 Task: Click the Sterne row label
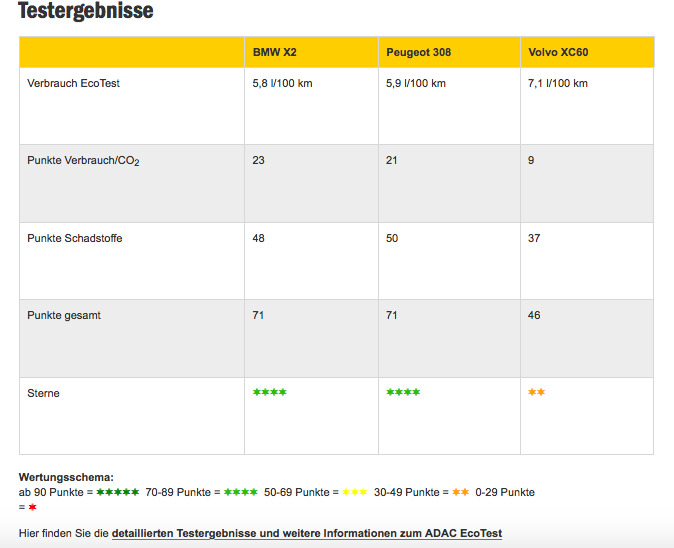(43, 393)
